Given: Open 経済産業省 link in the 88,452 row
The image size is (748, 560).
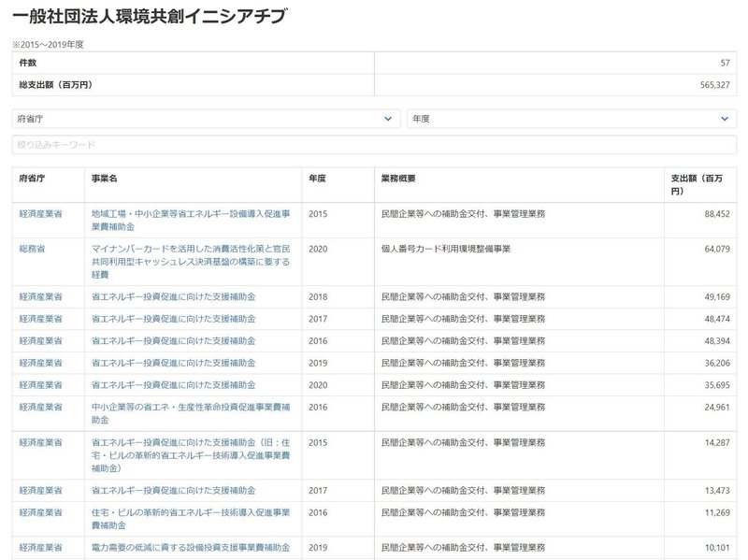Looking at the screenshot, I should tap(40, 214).
